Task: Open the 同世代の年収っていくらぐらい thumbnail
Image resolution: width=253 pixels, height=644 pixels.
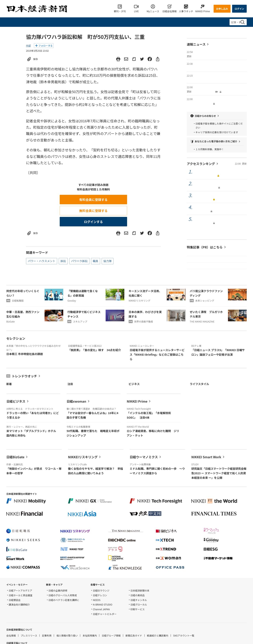Action: (x=54, y=294)
